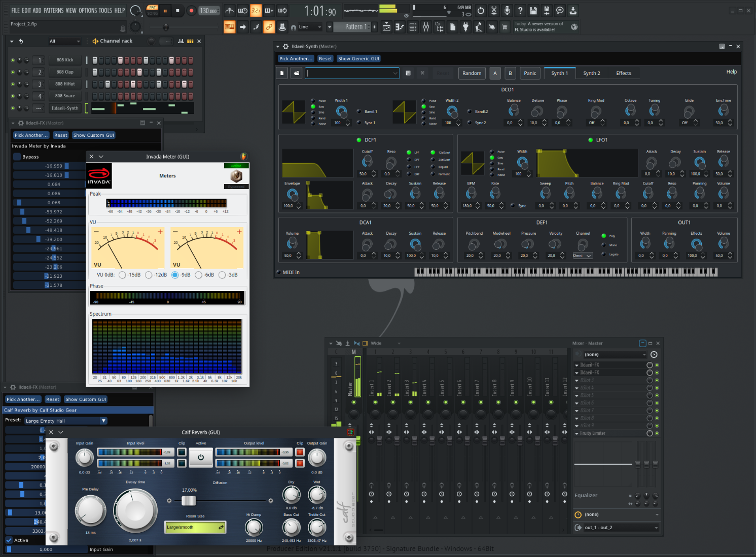Toggle the LFO1 enable LED
This screenshot has height=557, width=756.
click(590, 140)
